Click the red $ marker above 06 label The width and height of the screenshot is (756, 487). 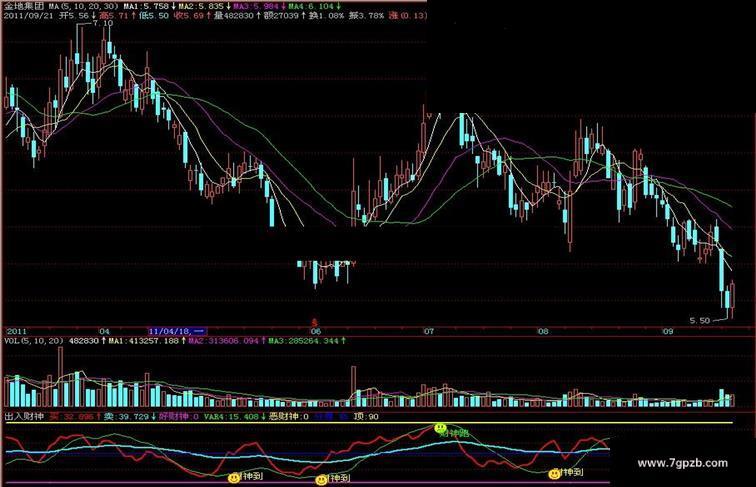(315, 322)
